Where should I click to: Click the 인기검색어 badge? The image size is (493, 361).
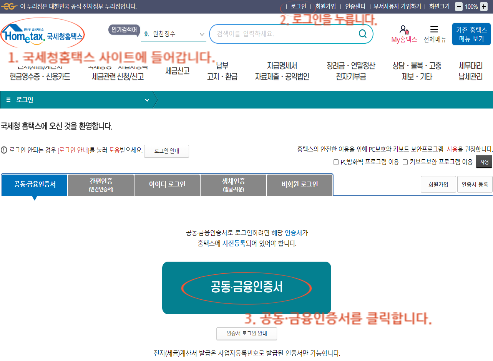click(124, 30)
